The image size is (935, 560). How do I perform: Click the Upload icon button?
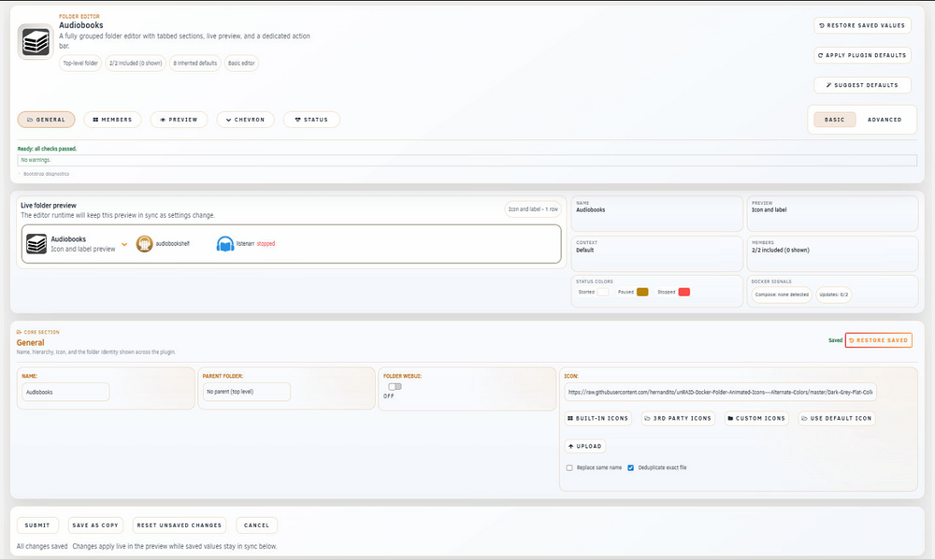click(585, 446)
